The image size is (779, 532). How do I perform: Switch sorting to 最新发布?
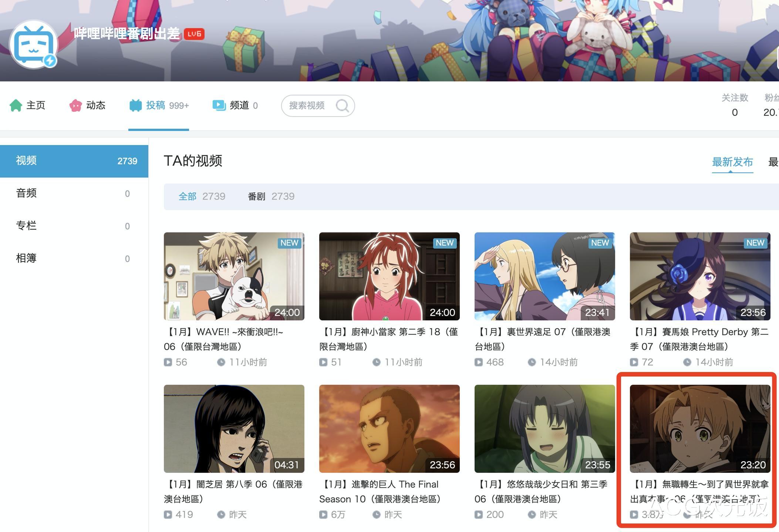tap(732, 162)
